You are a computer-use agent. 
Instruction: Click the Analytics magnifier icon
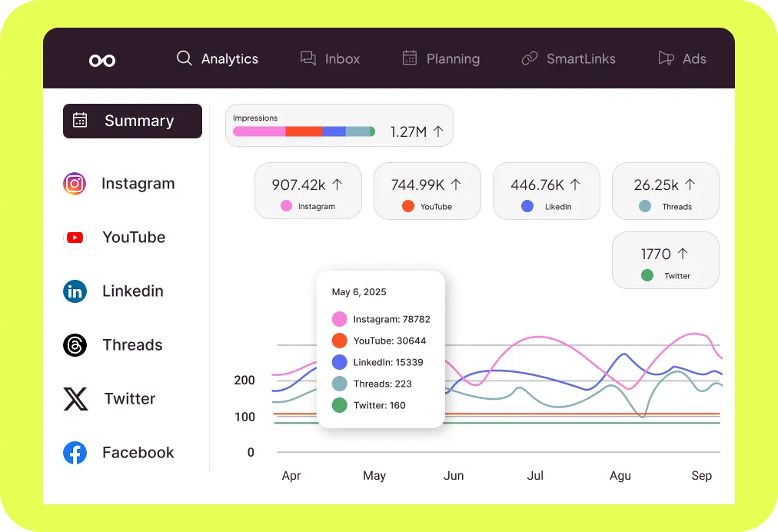(185, 58)
